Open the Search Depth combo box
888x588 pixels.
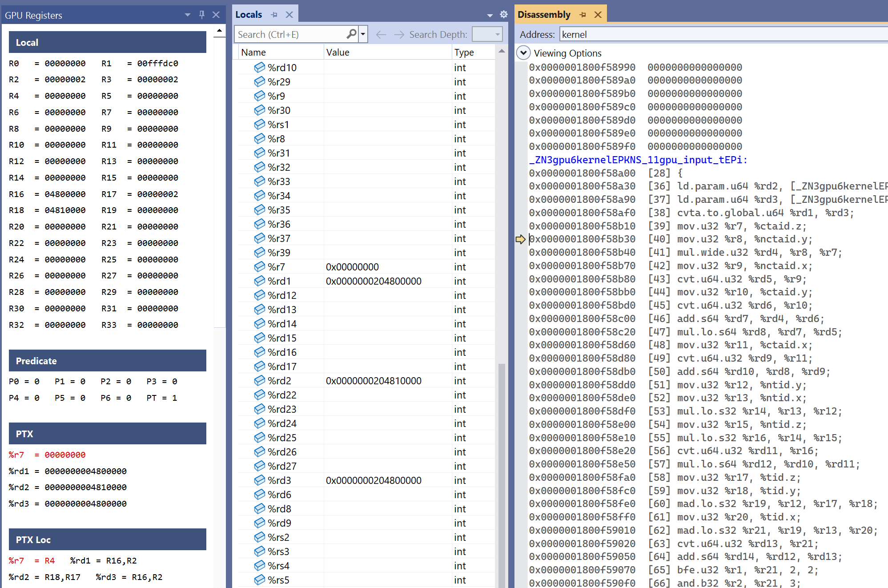click(x=487, y=34)
